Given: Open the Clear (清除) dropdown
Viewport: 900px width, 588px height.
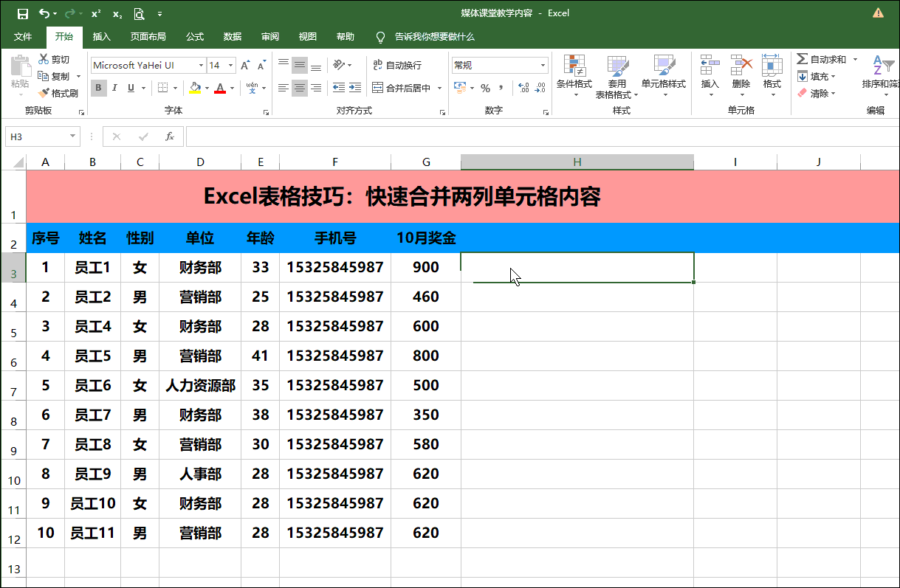Looking at the screenshot, I should point(817,93).
